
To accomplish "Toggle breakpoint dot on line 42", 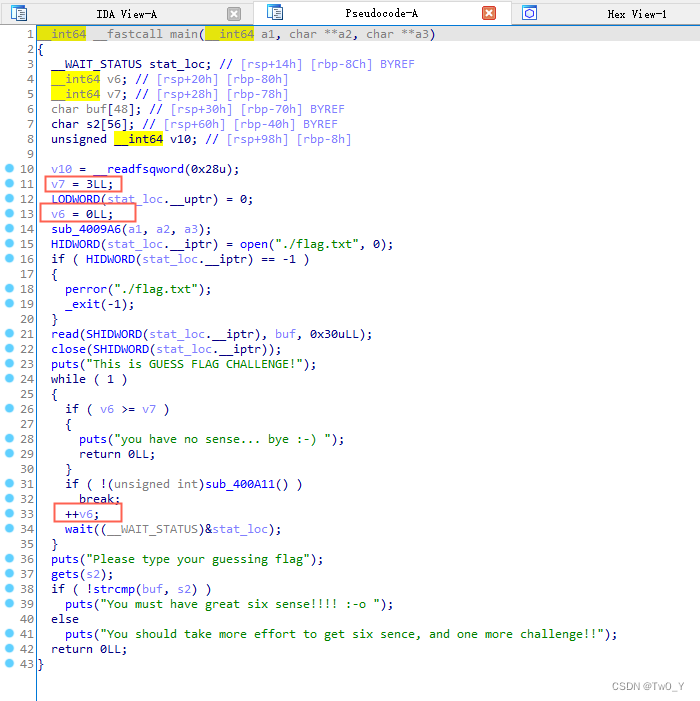I will [x=9, y=648].
